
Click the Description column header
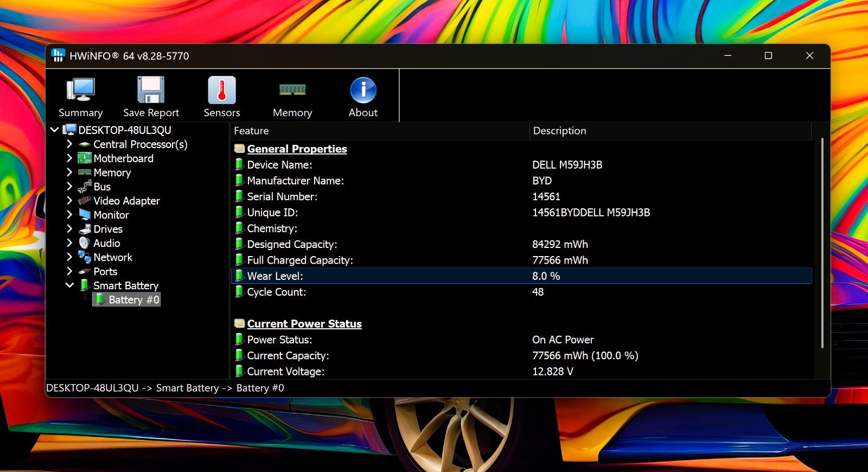pyautogui.click(x=670, y=131)
